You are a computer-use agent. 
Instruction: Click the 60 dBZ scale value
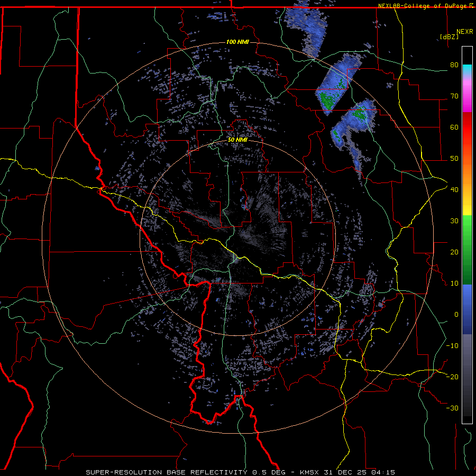(454, 127)
